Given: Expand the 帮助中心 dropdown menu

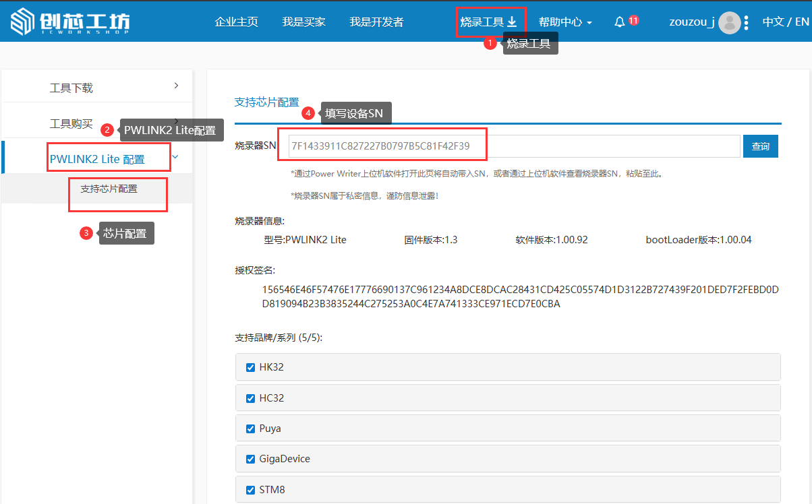Looking at the screenshot, I should [x=565, y=22].
